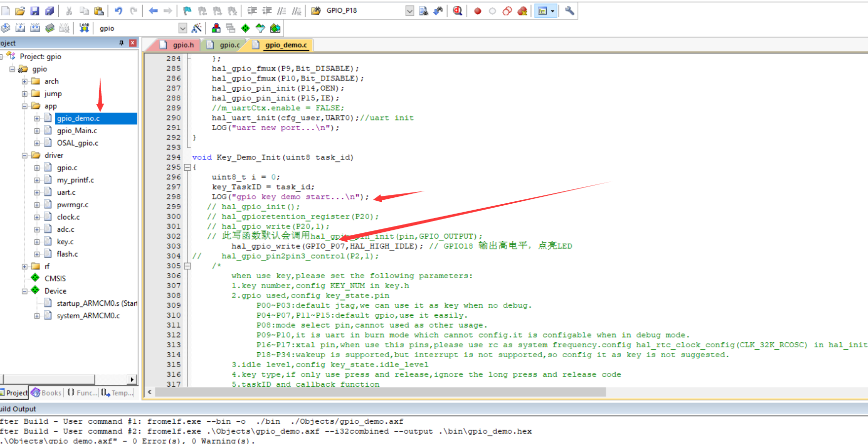This screenshot has height=444, width=868.
Task: Expand gpio_Main.c includes
Action: pyautogui.click(x=37, y=130)
